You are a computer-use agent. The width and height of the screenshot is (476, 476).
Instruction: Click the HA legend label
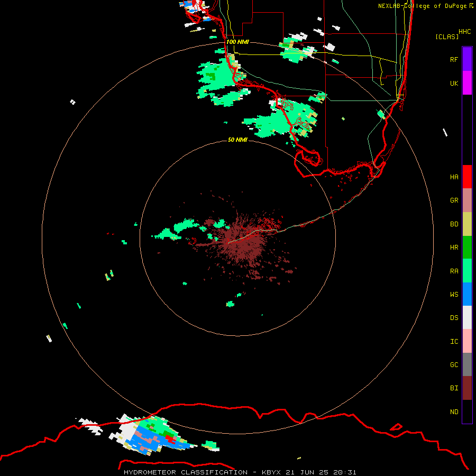(x=454, y=177)
